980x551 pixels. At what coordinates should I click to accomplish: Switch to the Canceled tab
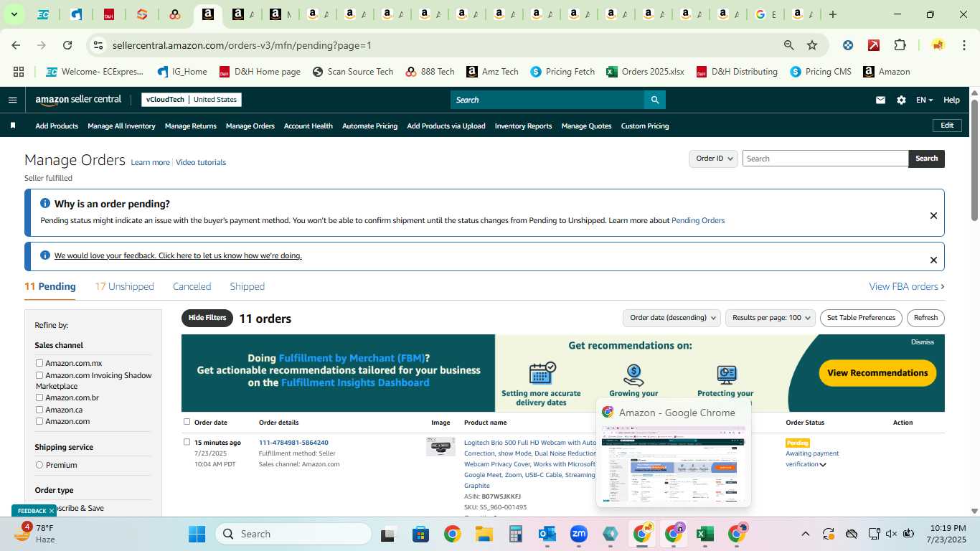[x=192, y=286]
